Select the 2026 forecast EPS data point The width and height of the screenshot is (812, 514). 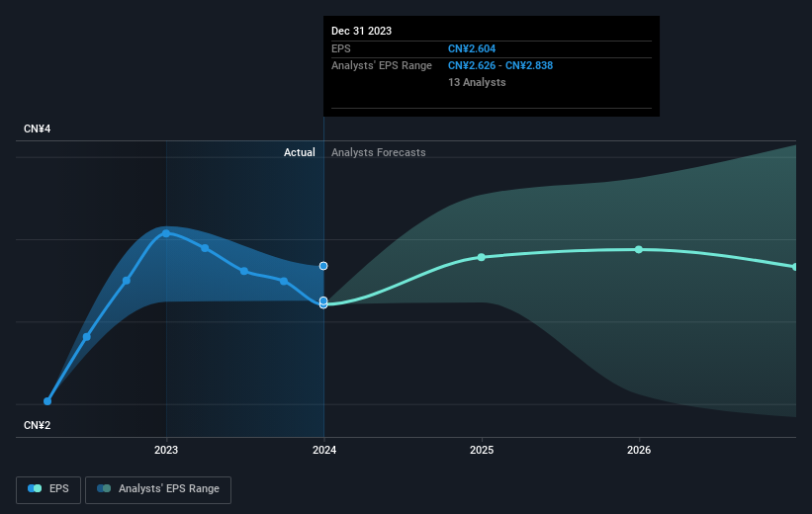pyautogui.click(x=639, y=249)
